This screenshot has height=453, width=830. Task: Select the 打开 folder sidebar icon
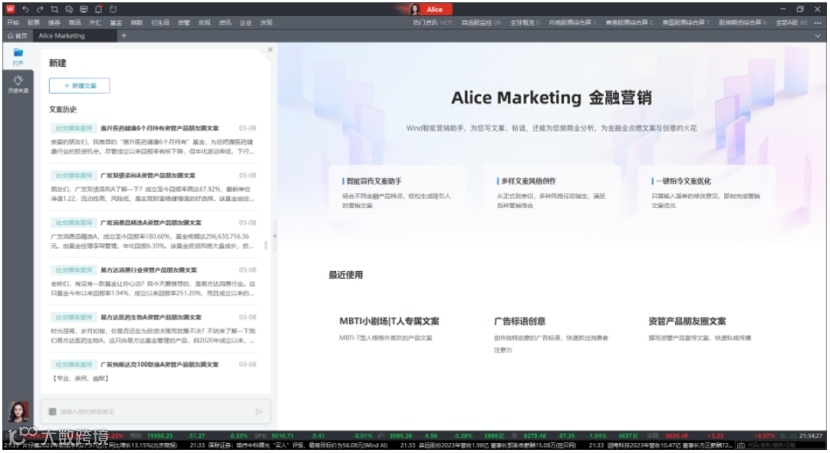pyautogui.click(x=18, y=56)
